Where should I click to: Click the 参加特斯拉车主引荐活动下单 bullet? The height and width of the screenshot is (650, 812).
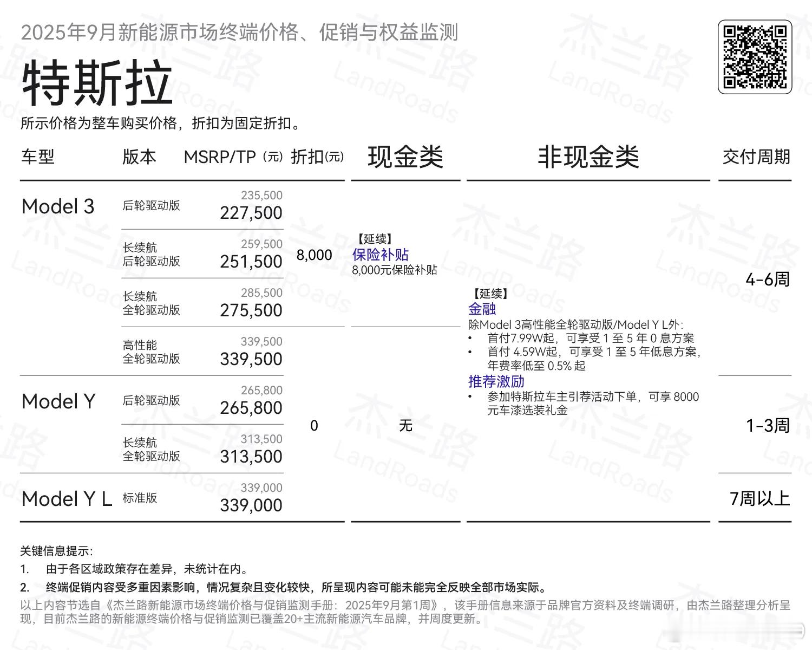(593, 404)
